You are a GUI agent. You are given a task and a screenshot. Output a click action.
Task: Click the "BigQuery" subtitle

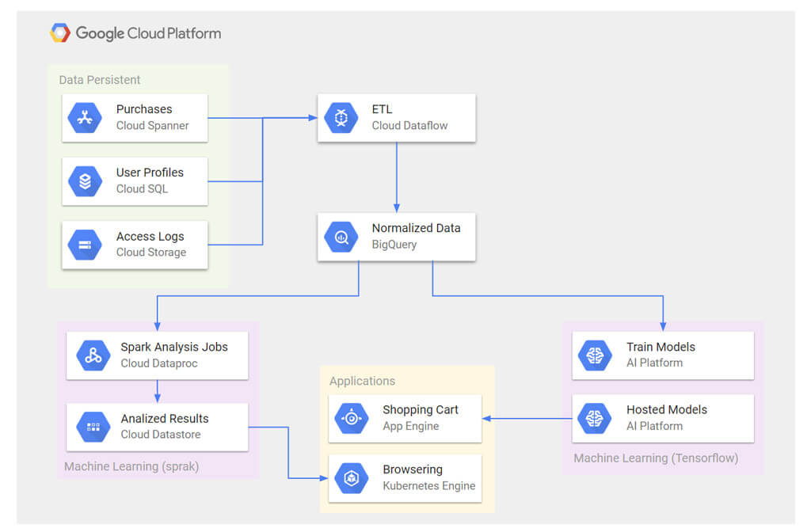(x=394, y=245)
